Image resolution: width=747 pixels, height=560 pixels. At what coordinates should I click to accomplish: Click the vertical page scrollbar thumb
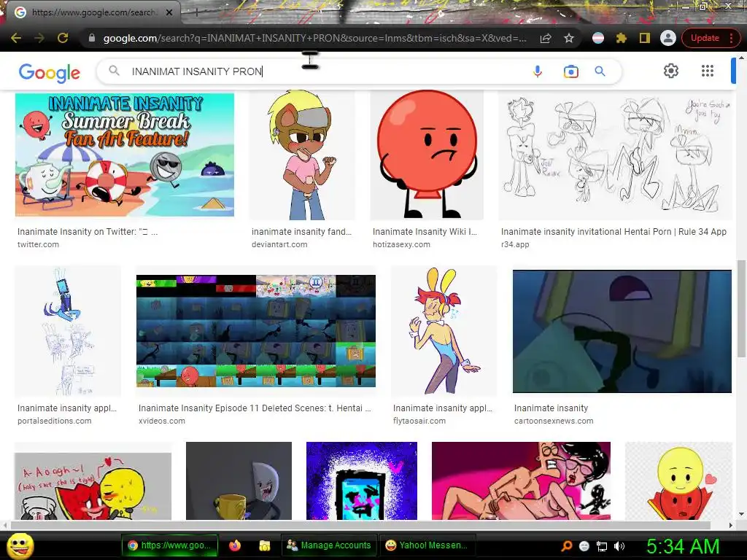tap(741, 308)
